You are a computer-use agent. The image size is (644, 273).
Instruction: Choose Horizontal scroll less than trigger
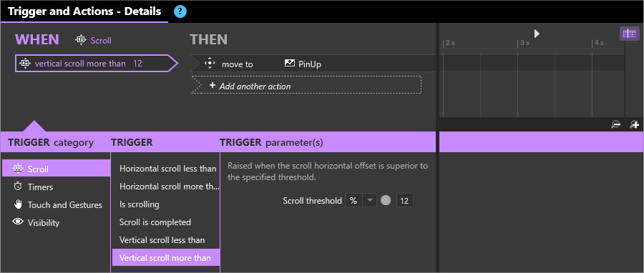click(166, 169)
